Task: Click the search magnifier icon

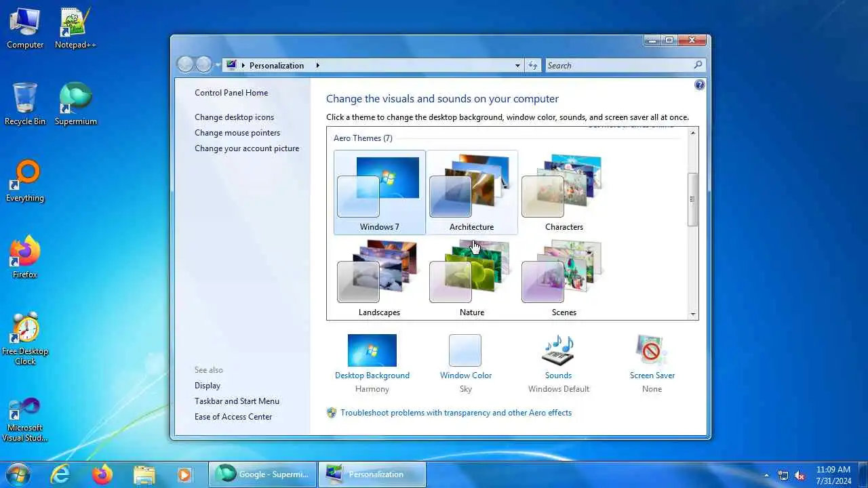Action: pos(698,65)
